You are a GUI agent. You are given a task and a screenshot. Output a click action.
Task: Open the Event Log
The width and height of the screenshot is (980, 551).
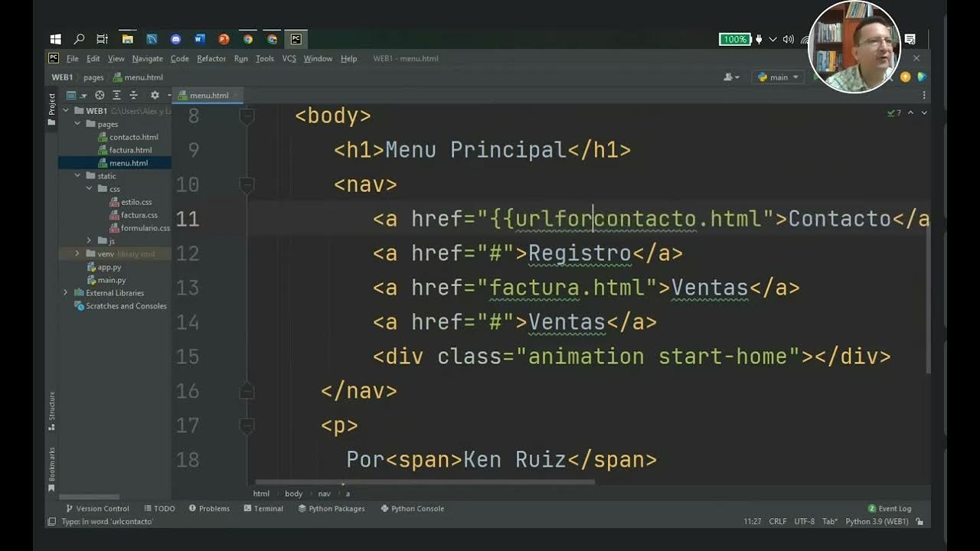(x=890, y=509)
